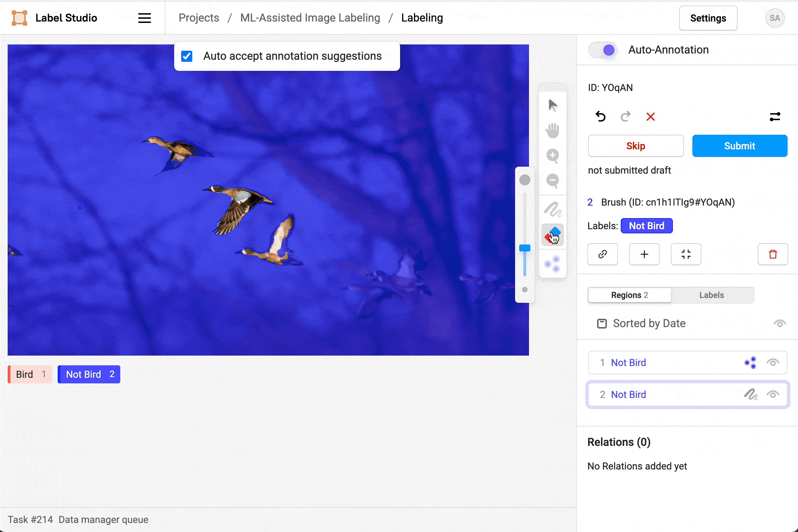Delete the selected region with trash icon
The height and width of the screenshot is (532, 798).
click(x=773, y=254)
